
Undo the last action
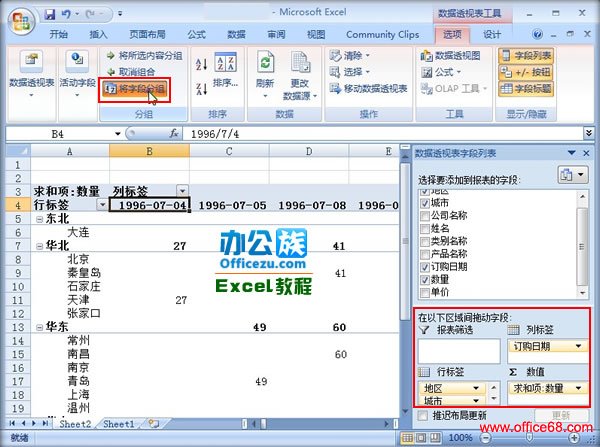(x=66, y=14)
